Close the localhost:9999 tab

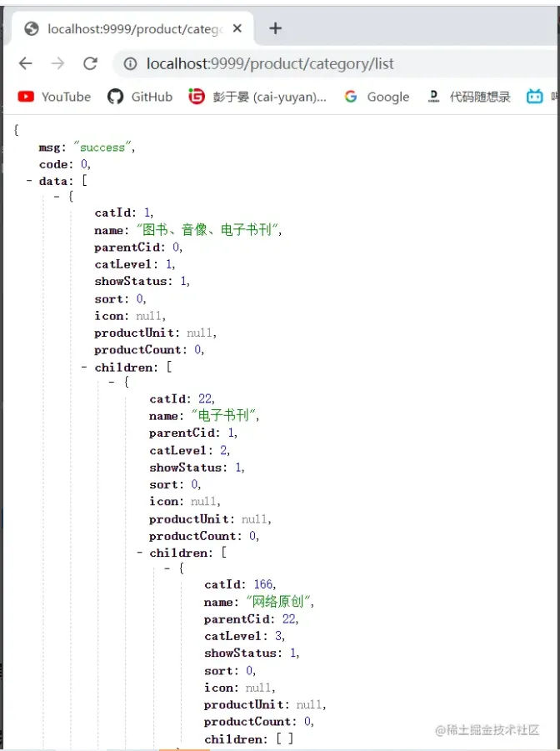click(237, 28)
